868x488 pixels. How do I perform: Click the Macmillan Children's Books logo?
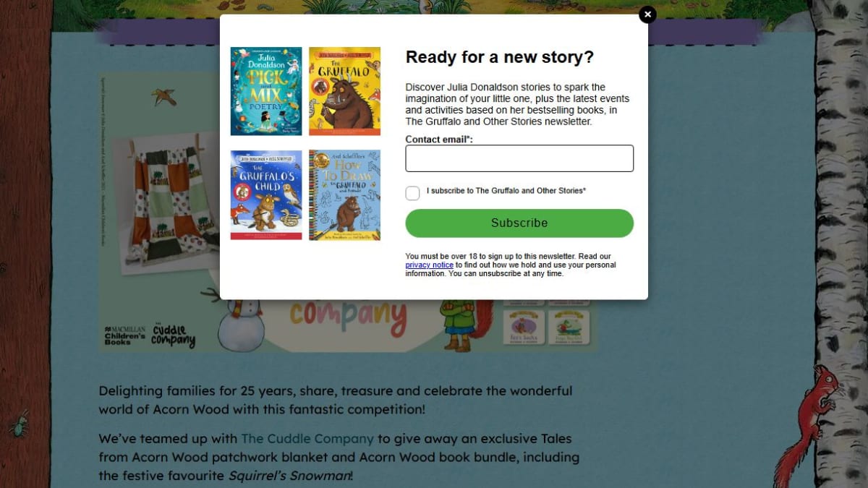tap(125, 333)
